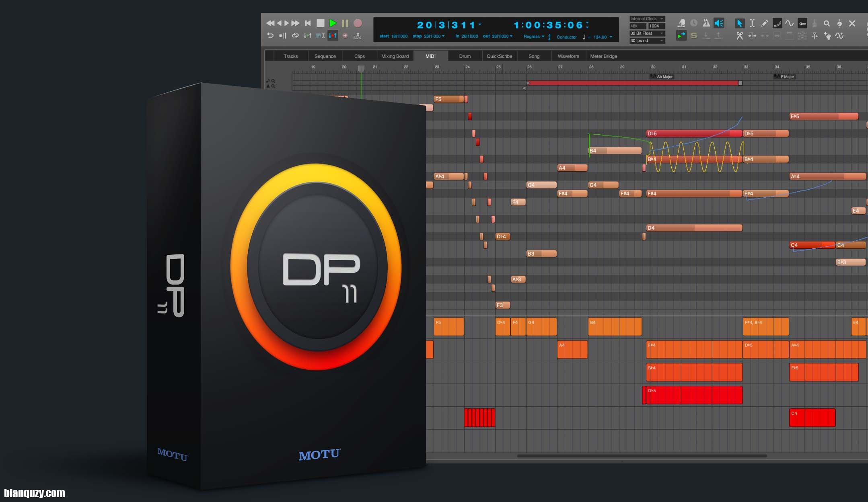
Task: Select the reshape curve tool
Action: pos(777,23)
